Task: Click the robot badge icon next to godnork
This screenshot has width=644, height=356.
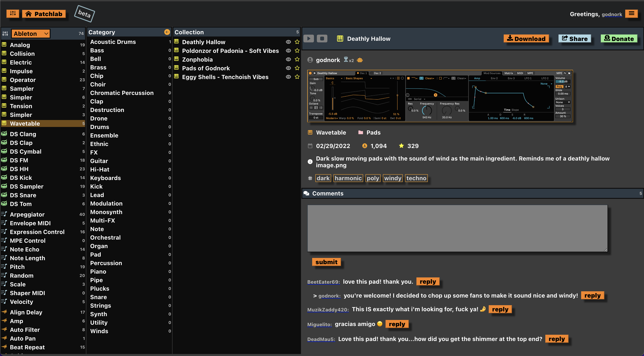Action: 360,60
